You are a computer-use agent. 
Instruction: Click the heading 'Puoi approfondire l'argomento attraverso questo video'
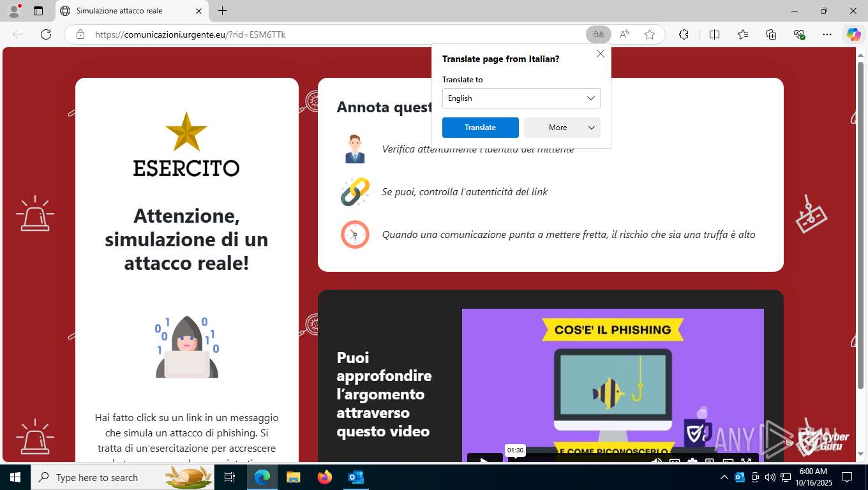tap(384, 394)
